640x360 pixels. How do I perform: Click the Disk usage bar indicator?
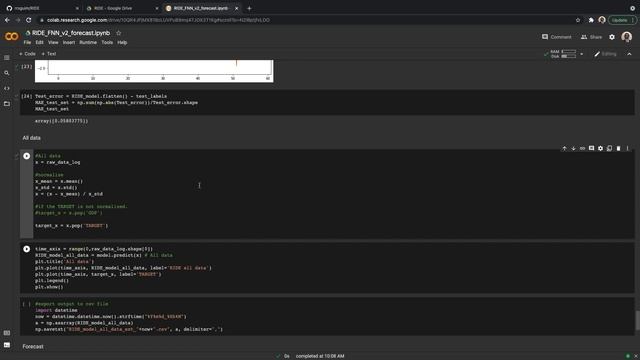coord(569,56)
